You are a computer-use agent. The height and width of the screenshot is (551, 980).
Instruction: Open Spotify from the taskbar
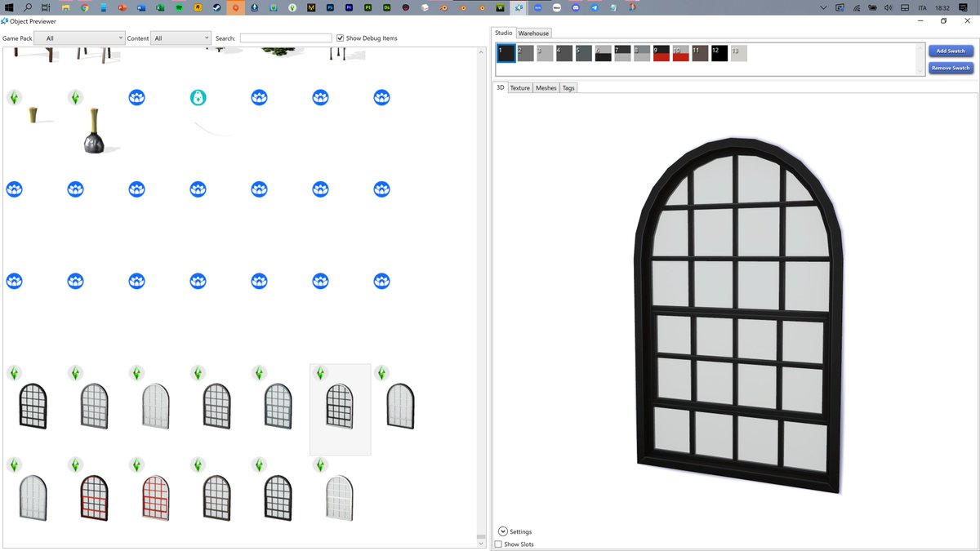179,7
